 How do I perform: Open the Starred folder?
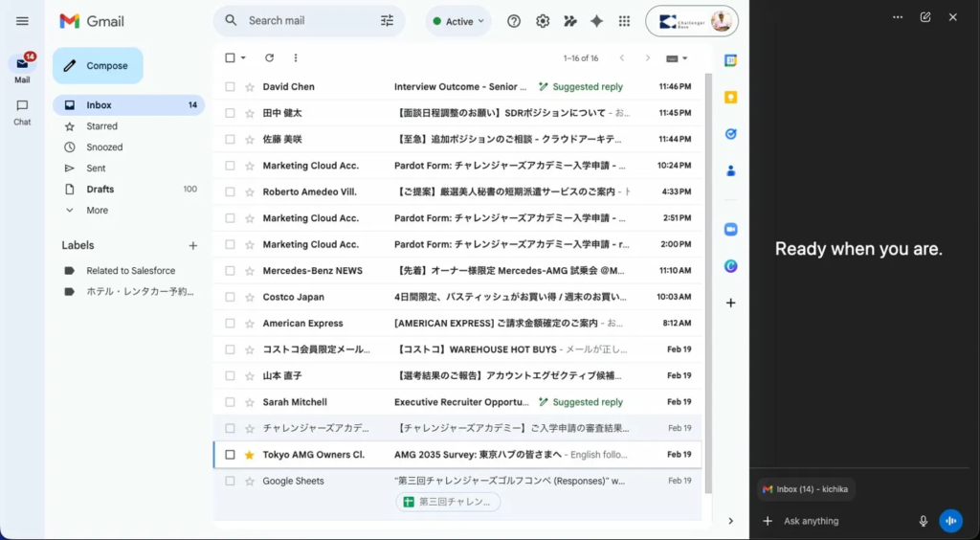(101, 126)
